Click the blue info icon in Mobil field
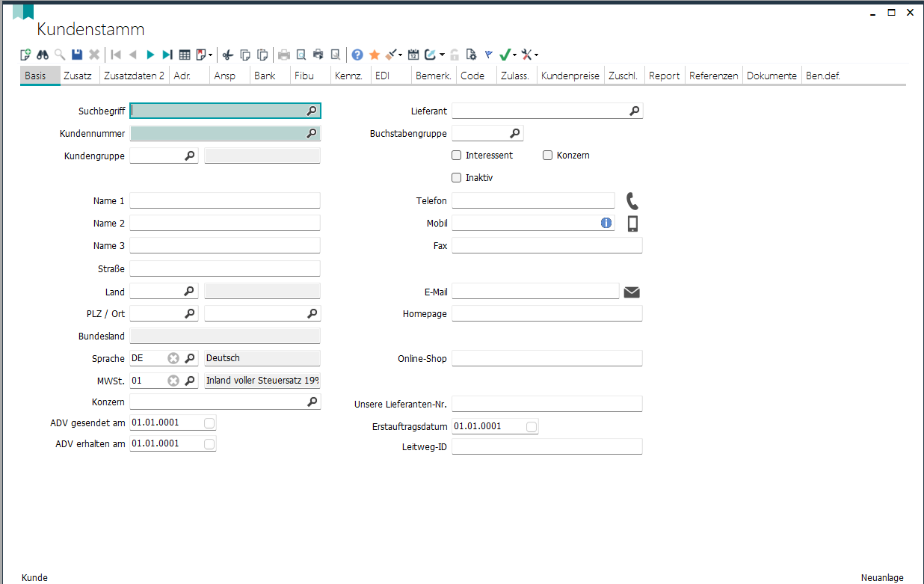The height and width of the screenshot is (584, 924). pyautogui.click(x=606, y=223)
